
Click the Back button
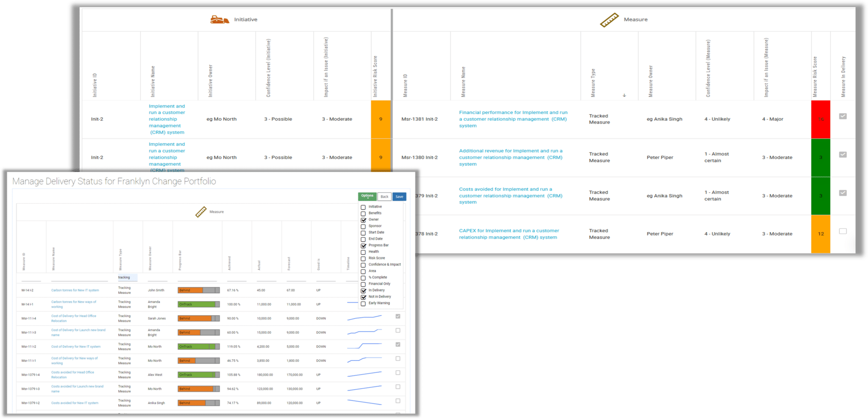pyautogui.click(x=384, y=197)
